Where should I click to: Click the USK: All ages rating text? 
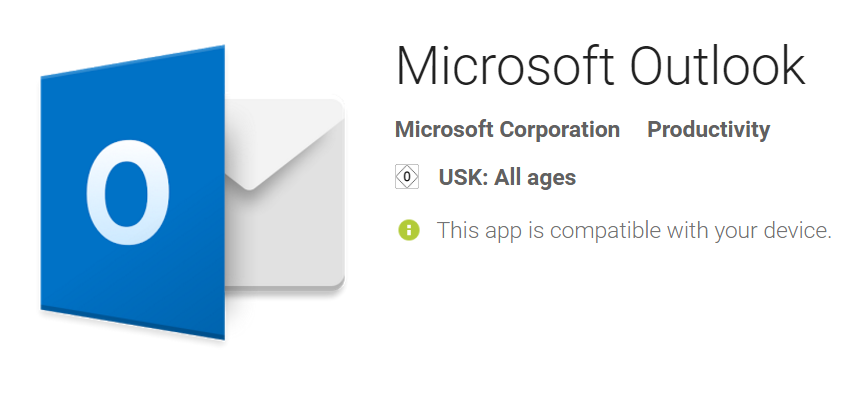(507, 177)
